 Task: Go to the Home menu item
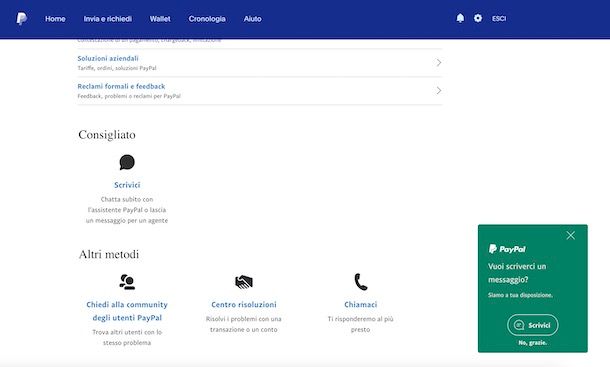tap(55, 19)
